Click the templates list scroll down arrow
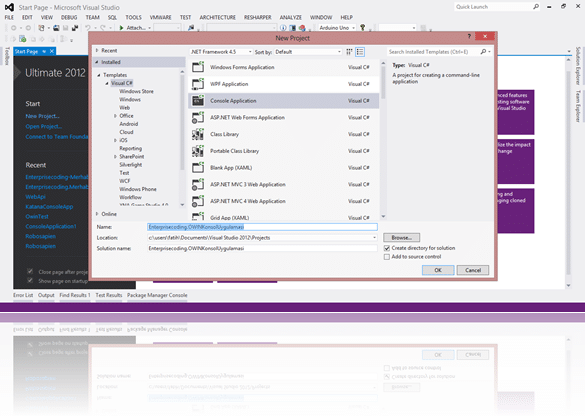The height and width of the screenshot is (416, 585). (x=383, y=216)
